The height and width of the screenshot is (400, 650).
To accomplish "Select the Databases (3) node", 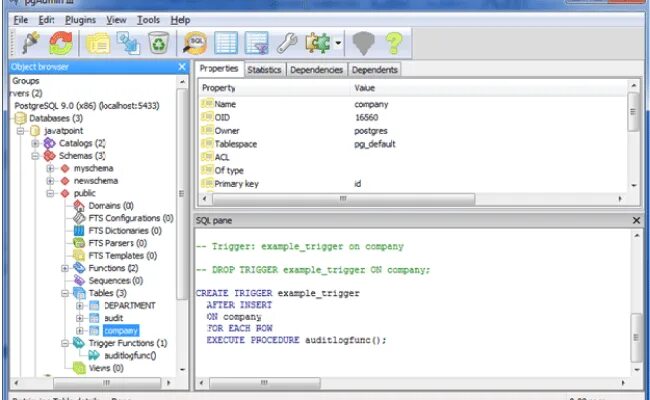I will coord(56,118).
